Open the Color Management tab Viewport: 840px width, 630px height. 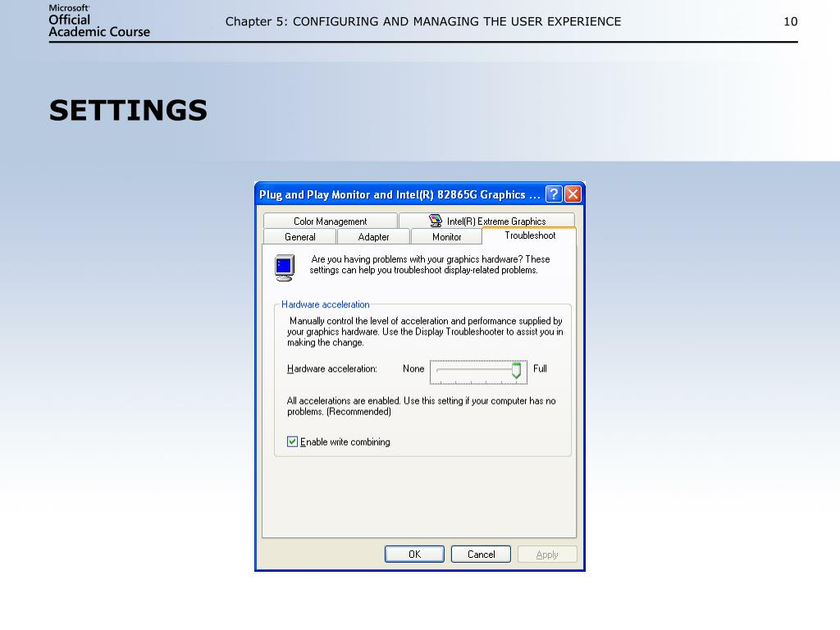(x=330, y=221)
